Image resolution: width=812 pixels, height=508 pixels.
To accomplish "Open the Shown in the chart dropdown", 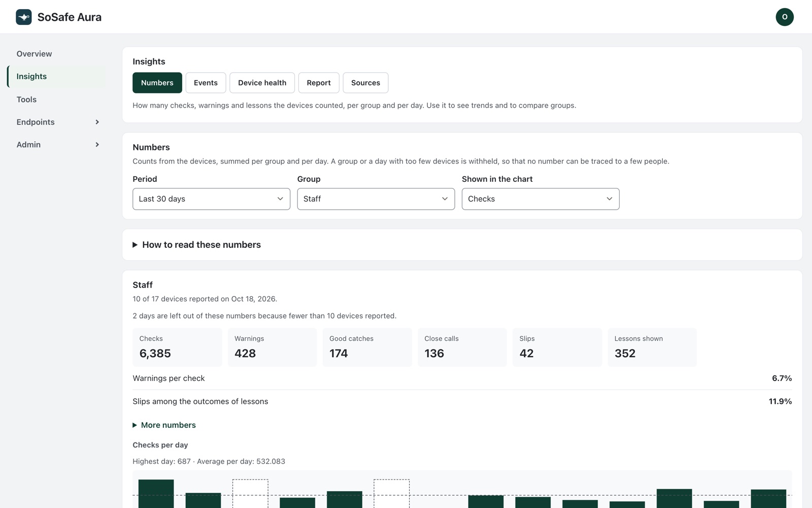I will click(x=540, y=199).
